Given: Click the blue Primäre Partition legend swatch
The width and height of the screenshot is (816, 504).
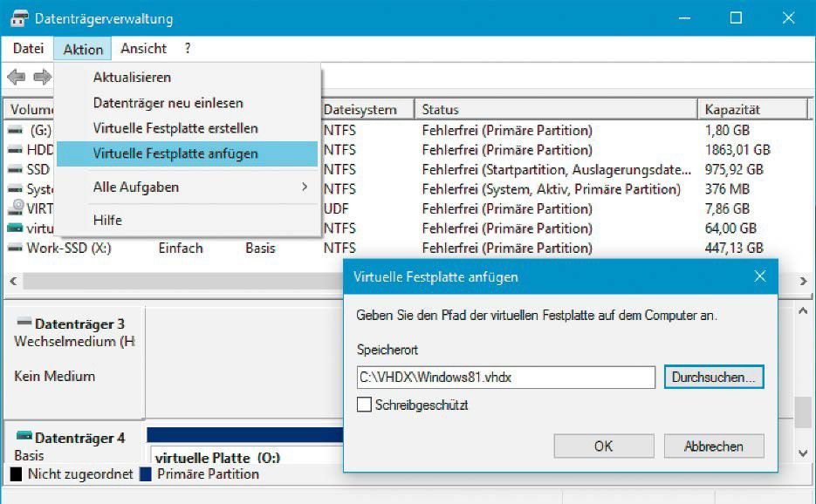Looking at the screenshot, I should [145, 473].
